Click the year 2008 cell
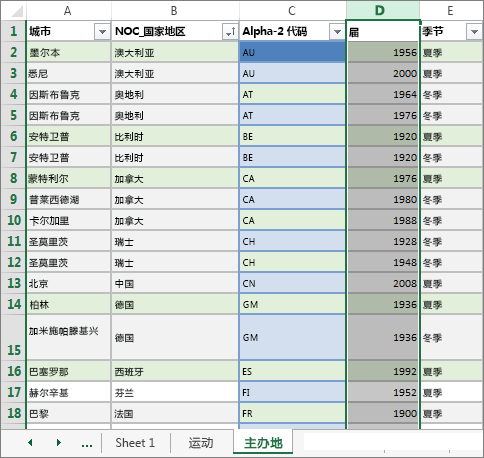 click(383, 283)
